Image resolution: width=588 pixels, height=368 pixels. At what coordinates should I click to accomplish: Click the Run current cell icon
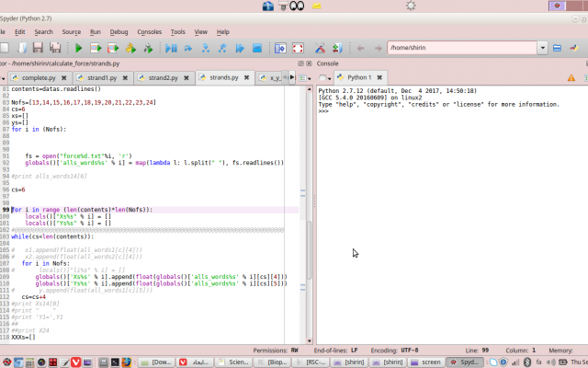pos(96,48)
